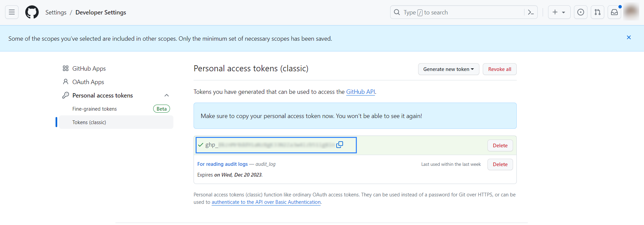Screen dimensions: 644x225
Task: Open the issues icon in header
Action: click(x=581, y=12)
